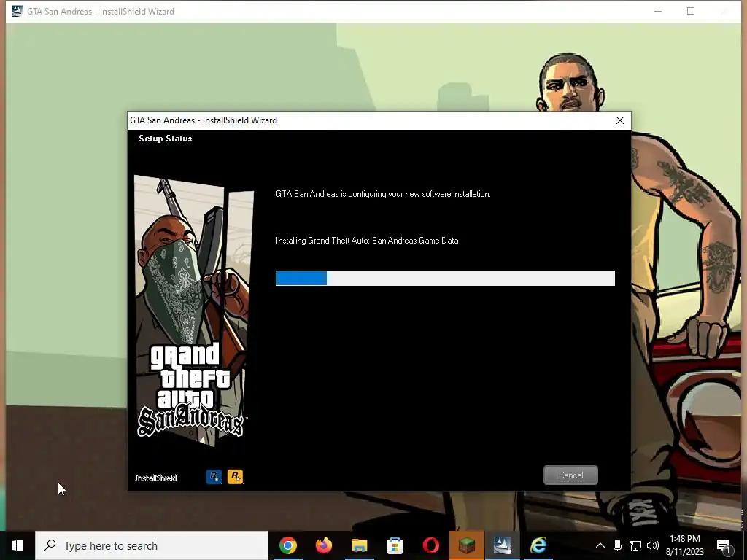The image size is (747, 560).
Task: Open Google Chrome from taskbar
Action: [x=287, y=545]
